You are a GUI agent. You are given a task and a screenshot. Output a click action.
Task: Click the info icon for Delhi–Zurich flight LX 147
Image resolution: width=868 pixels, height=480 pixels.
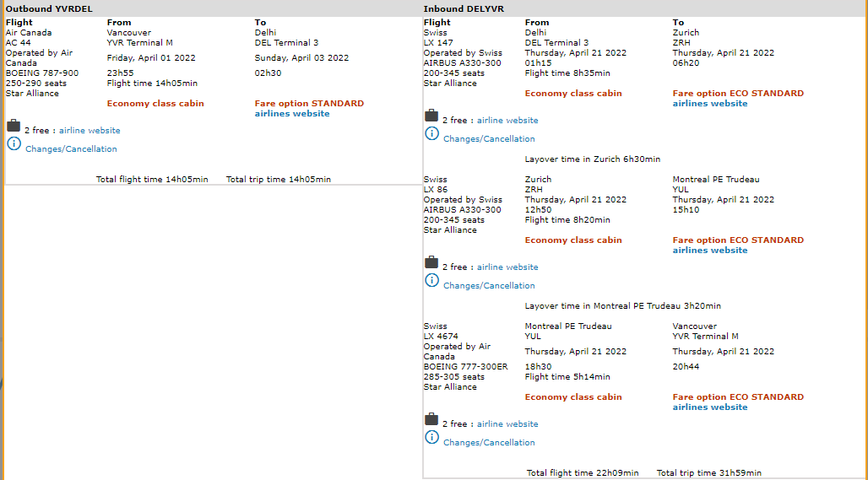click(x=431, y=133)
